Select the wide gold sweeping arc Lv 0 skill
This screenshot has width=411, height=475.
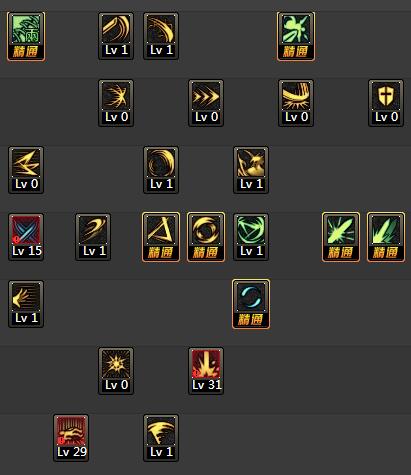coord(296,103)
